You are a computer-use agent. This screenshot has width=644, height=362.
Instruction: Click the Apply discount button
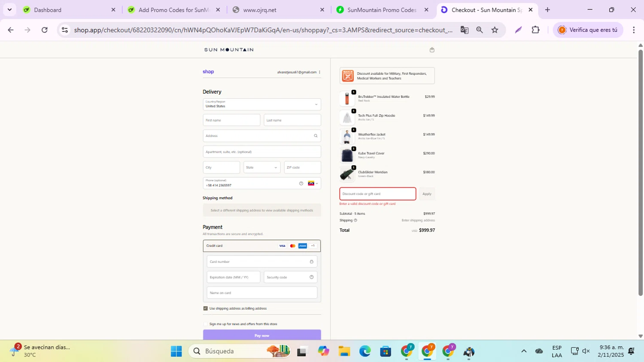point(427,194)
